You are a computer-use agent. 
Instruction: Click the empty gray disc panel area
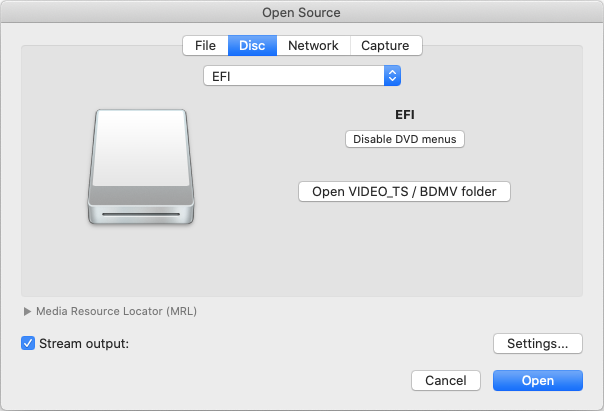[x=300, y=260]
